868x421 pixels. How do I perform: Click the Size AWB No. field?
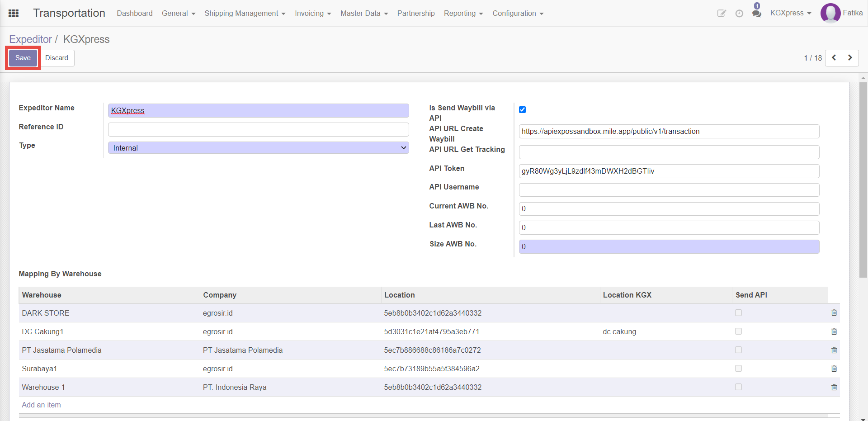point(669,246)
